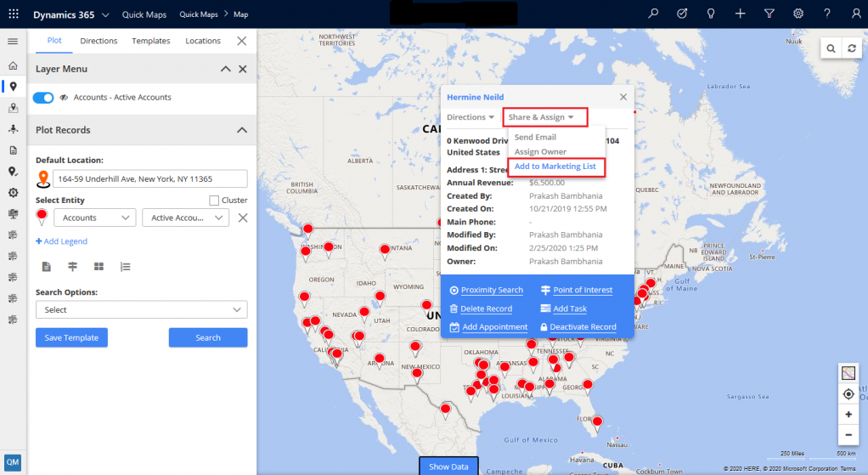Toggle the Share & Assign dropdown
This screenshot has width=868, height=475.
click(541, 116)
